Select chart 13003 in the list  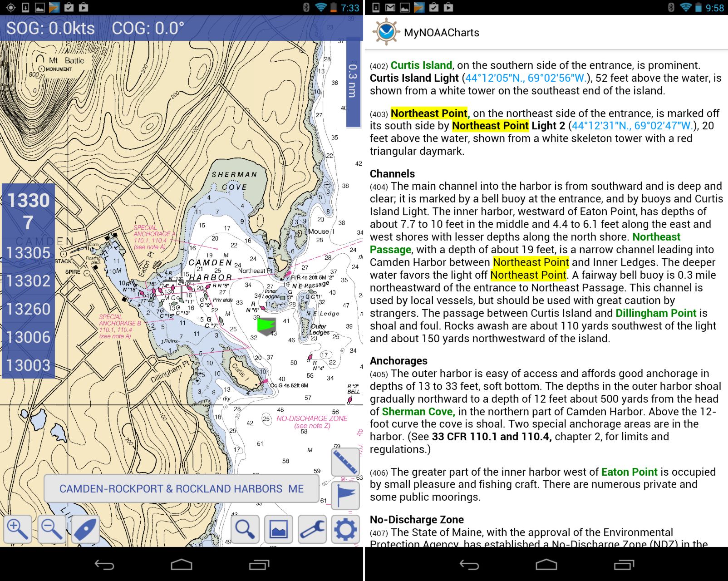(28, 365)
